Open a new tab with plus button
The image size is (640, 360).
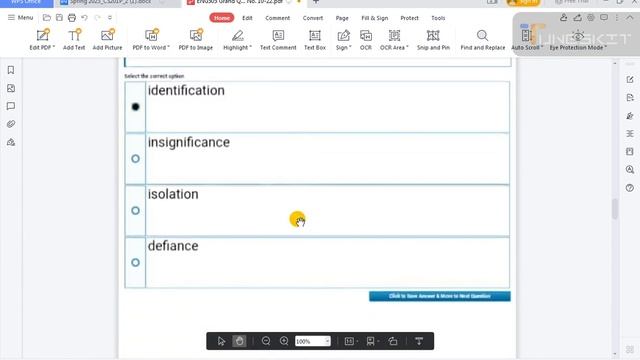pos(316,2)
